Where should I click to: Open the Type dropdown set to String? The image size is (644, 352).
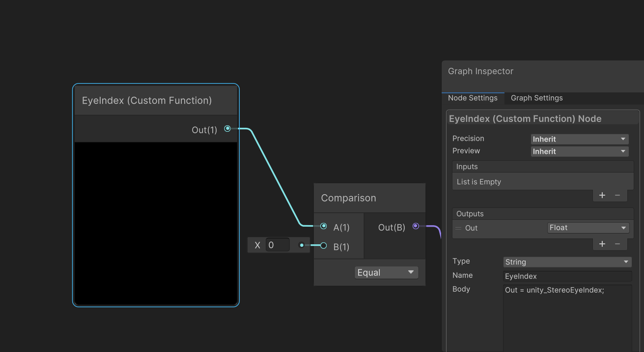click(567, 262)
